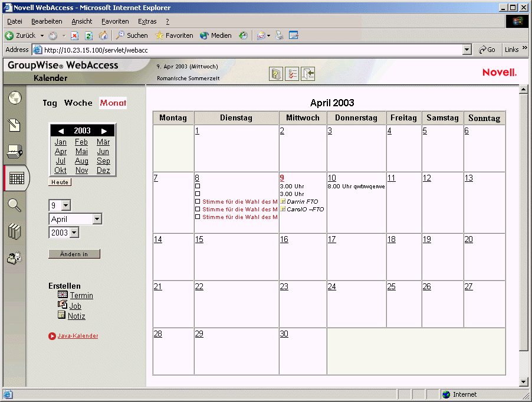Check the second Stimme für die Wahl checkbox

pyautogui.click(x=198, y=209)
